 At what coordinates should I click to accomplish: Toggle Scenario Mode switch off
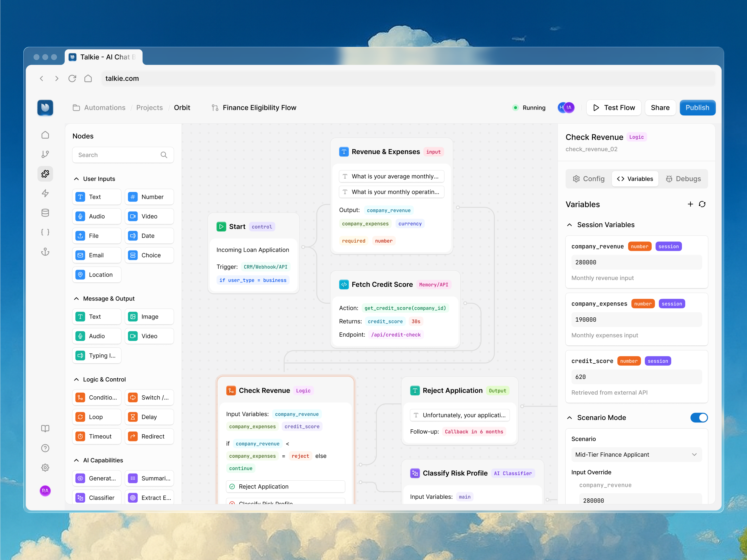click(699, 418)
